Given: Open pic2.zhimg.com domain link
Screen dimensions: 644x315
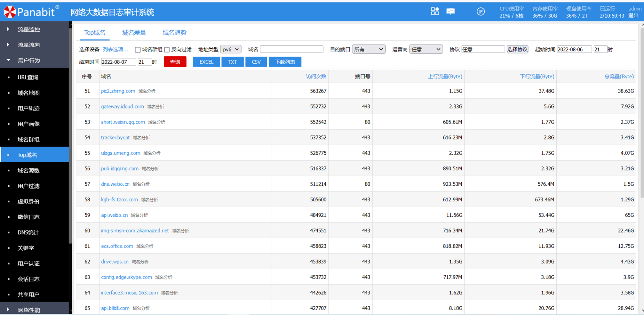Looking at the screenshot, I should (x=118, y=91).
